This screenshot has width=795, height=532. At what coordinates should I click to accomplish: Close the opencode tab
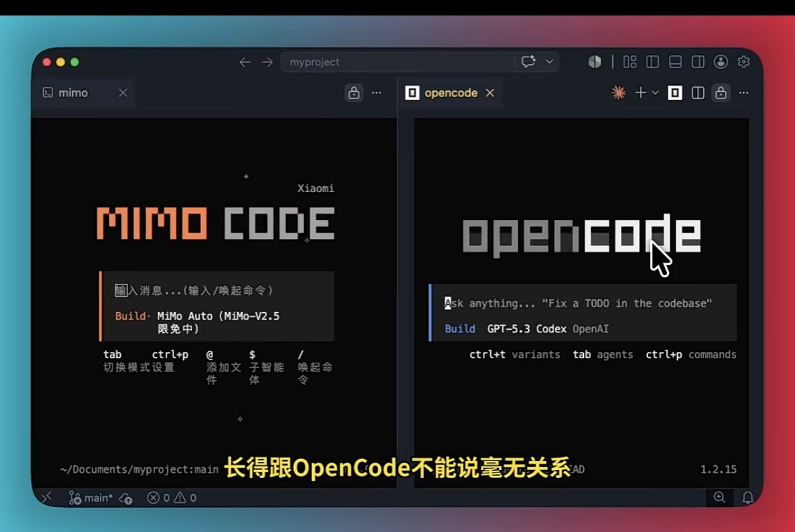490,93
